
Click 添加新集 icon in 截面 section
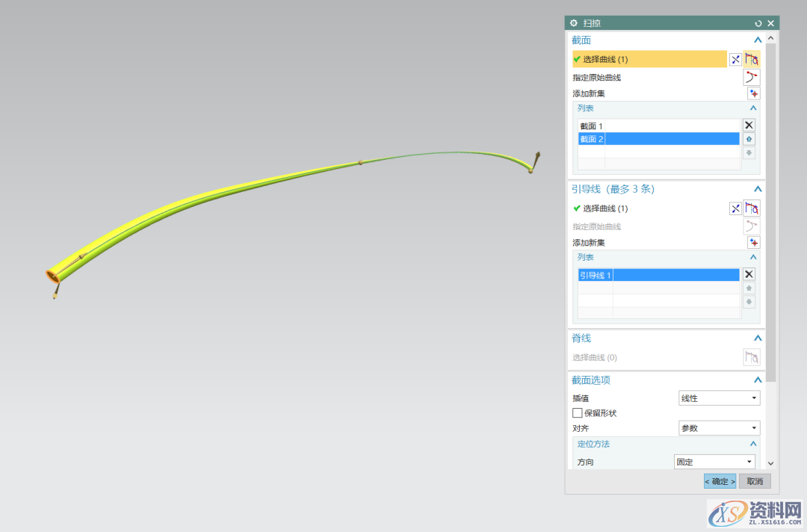point(754,93)
